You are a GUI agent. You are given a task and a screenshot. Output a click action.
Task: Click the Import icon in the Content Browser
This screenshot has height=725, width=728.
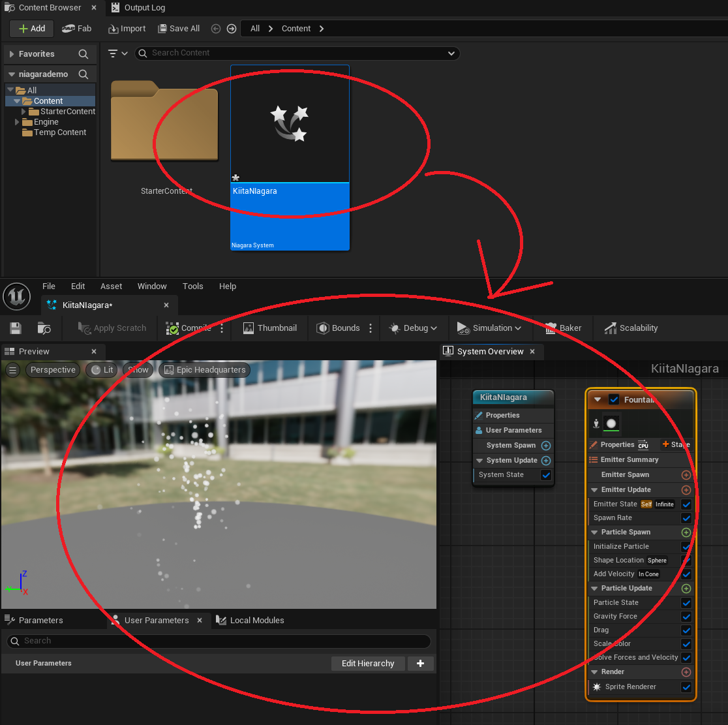[x=127, y=28]
